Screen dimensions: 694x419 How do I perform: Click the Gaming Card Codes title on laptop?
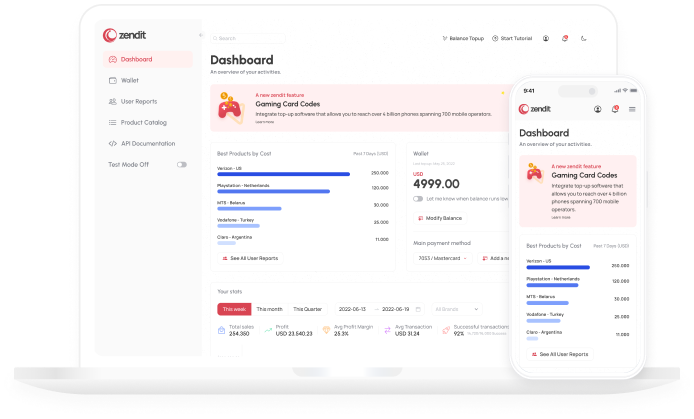coord(288,104)
